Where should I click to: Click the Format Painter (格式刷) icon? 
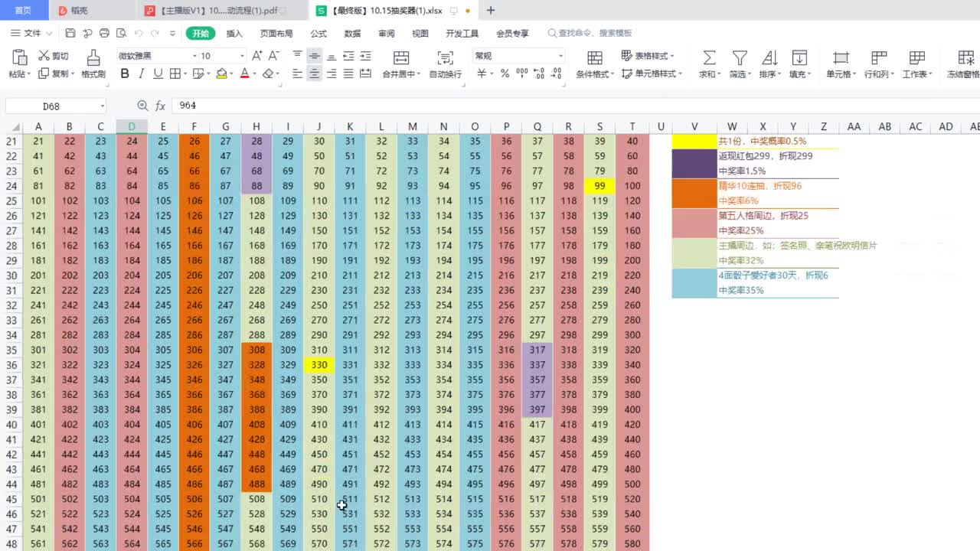(x=93, y=58)
